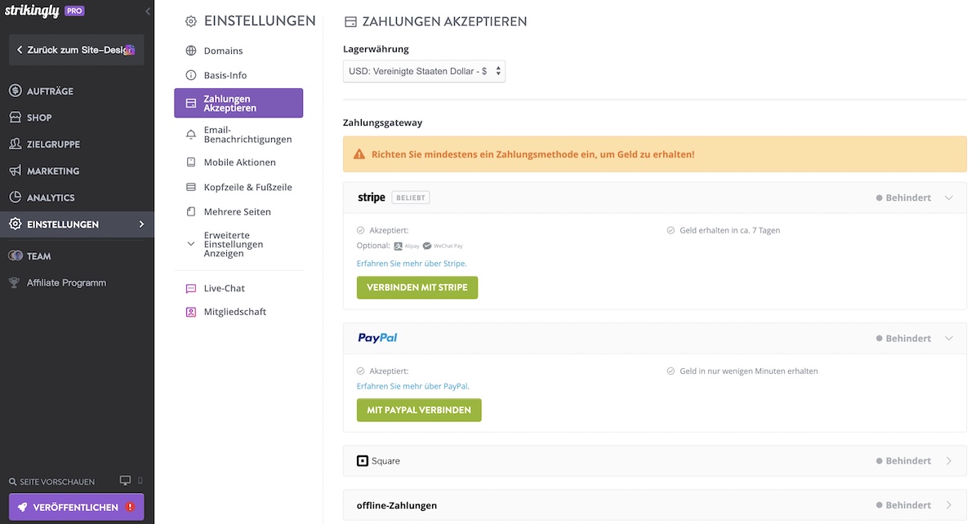Open the Lagerwährung currency dropdown
The height and width of the screenshot is (524, 980).
pyautogui.click(x=424, y=71)
